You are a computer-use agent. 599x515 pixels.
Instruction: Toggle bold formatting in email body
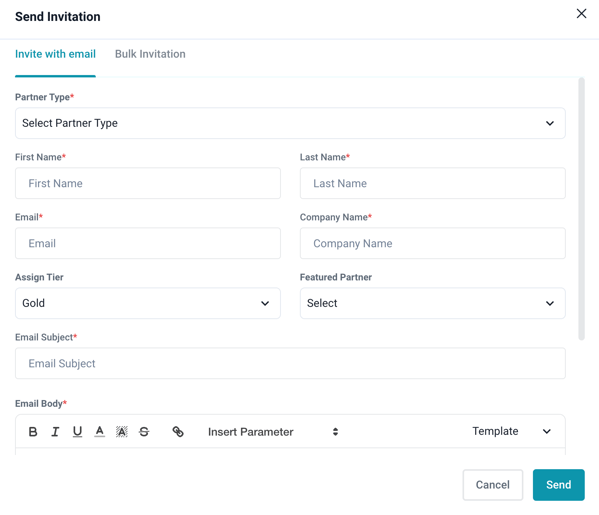33,432
